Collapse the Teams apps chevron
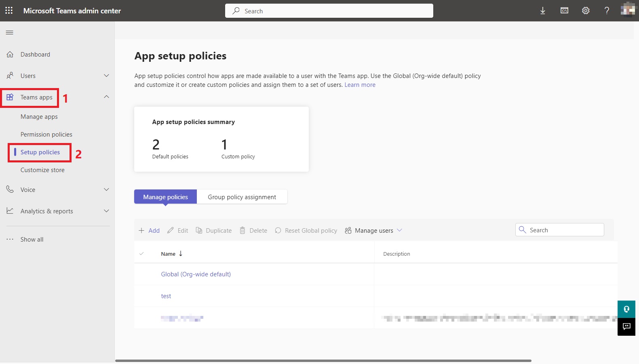The height and width of the screenshot is (364, 639). (106, 97)
